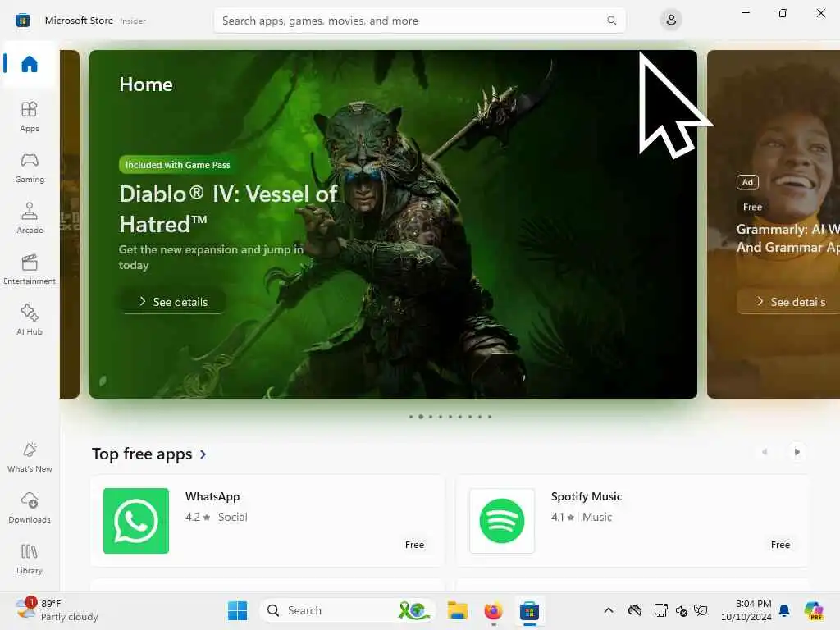Viewport: 840px width, 630px height.
Task: Open Copilot preview icon in taskbar
Action: [814, 610]
